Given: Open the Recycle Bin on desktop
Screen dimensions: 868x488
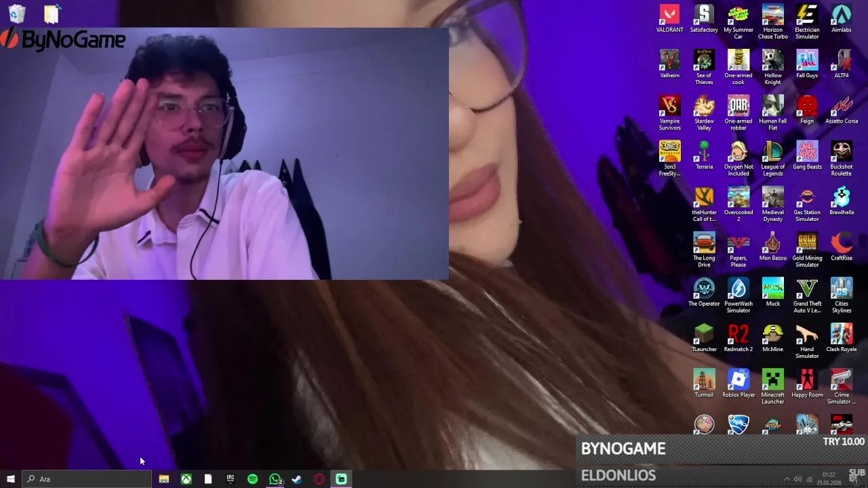Looking at the screenshot, I should pyautogui.click(x=17, y=14).
